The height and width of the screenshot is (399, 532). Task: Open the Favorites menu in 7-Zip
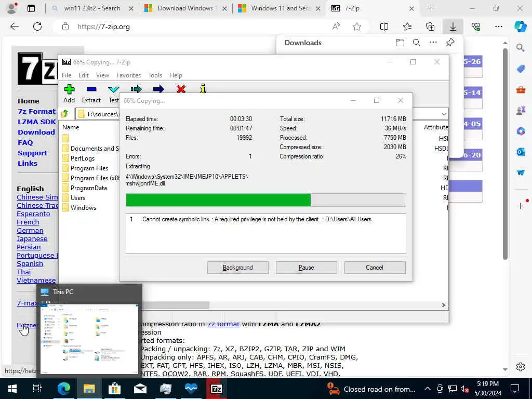pos(128,75)
